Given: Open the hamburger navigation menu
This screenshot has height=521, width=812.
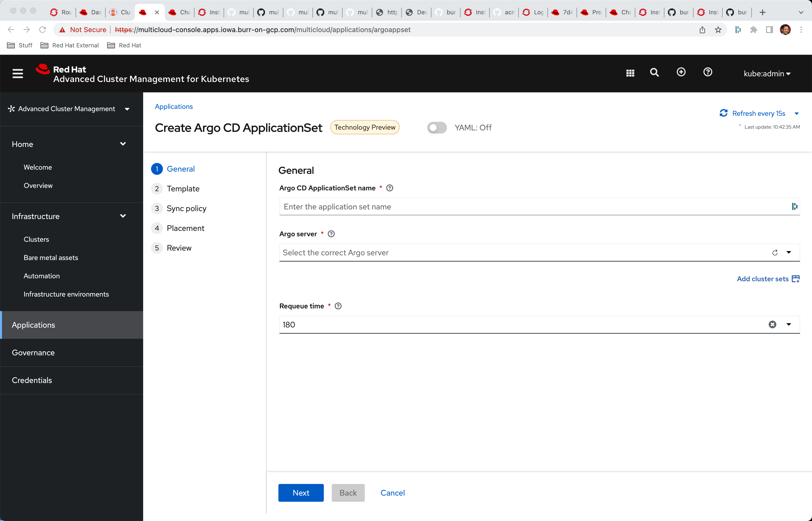Looking at the screenshot, I should [18, 73].
